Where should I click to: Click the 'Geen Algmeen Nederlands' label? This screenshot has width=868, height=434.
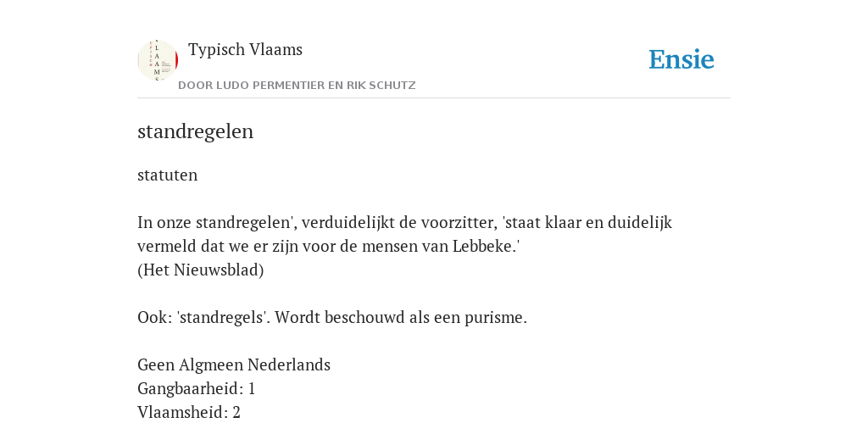234,365
